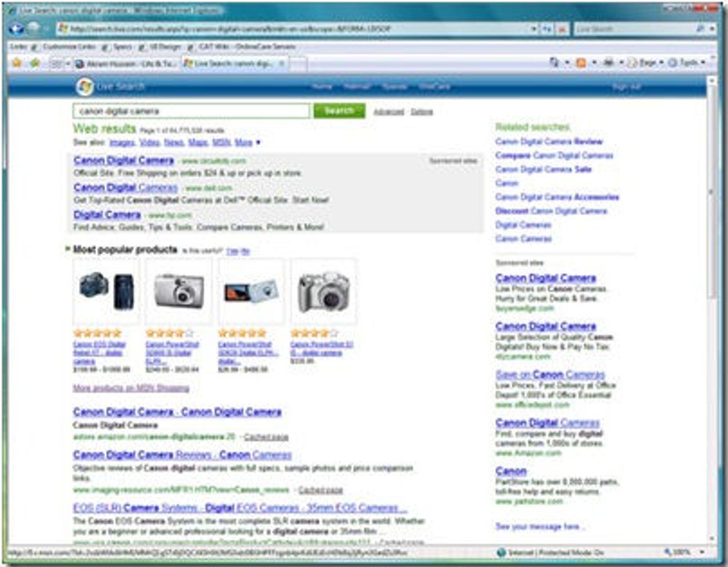Click See your message here link
Viewport: 728px width, 567px height.
pos(540,526)
